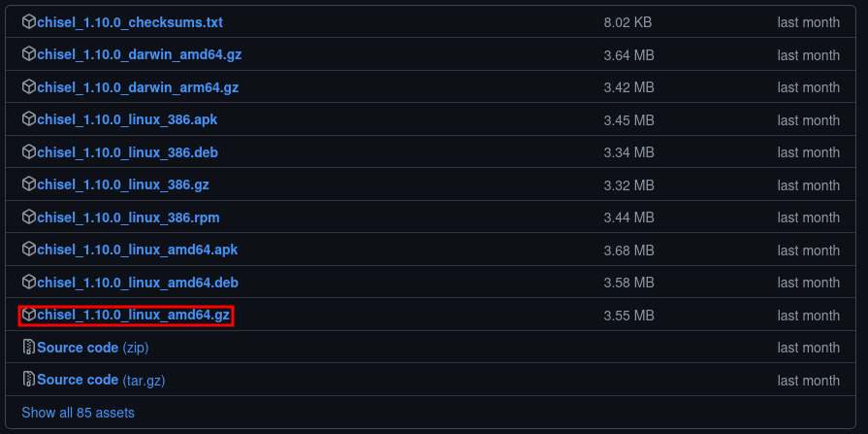Image resolution: width=868 pixels, height=434 pixels.
Task: Download chisel_1.10.0_darwin_arm64.gz
Action: 138,87
